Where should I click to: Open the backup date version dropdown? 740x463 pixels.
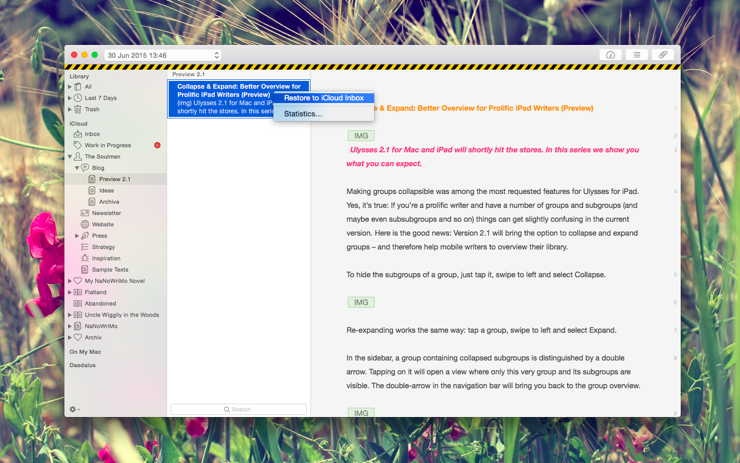coord(163,55)
